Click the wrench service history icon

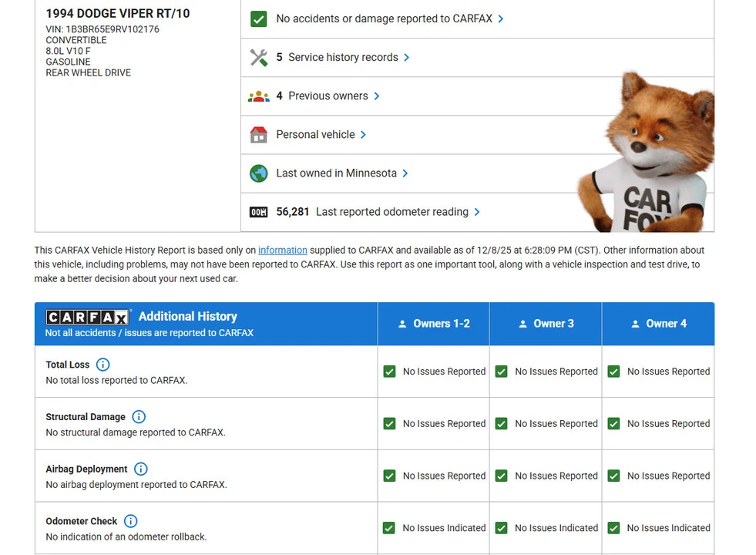(x=259, y=57)
